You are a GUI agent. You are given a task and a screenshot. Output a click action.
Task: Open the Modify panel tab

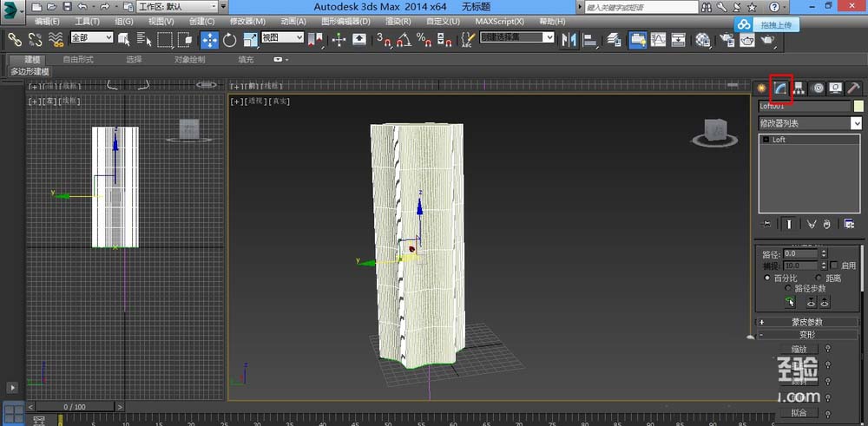[x=779, y=88]
